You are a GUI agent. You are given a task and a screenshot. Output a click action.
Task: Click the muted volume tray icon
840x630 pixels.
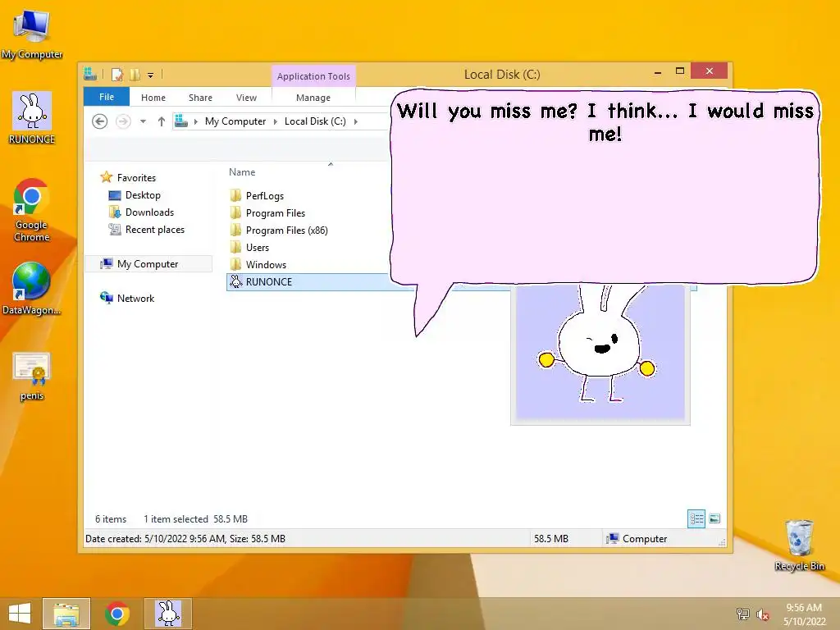pos(763,614)
